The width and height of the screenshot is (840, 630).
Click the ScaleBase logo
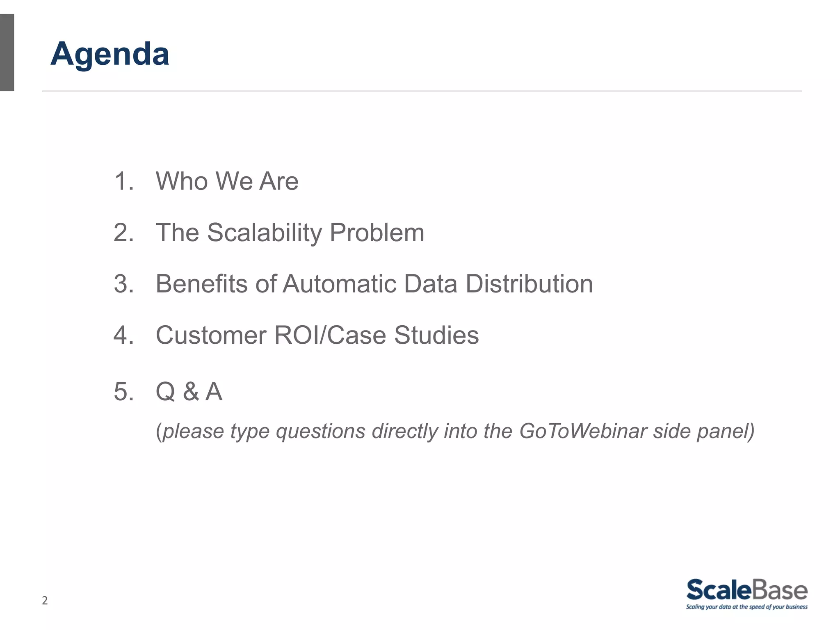(746, 590)
